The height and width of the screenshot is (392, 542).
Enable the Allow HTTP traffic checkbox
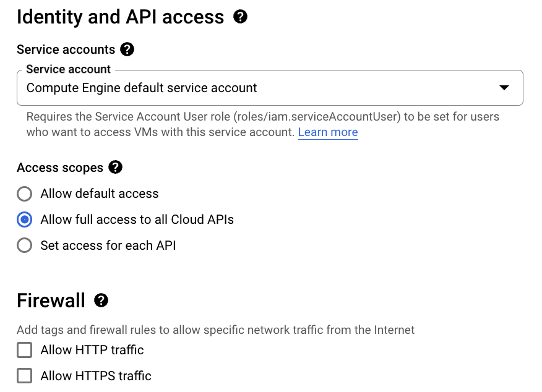(25, 351)
